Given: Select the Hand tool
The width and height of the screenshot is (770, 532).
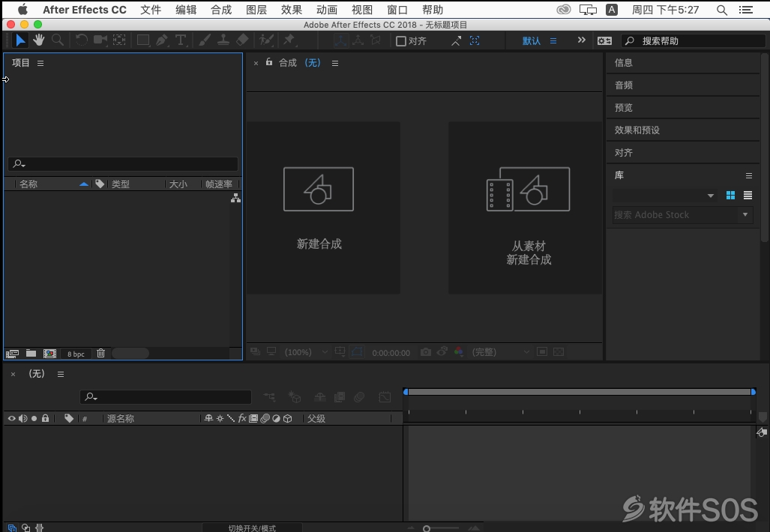Looking at the screenshot, I should (x=39, y=40).
